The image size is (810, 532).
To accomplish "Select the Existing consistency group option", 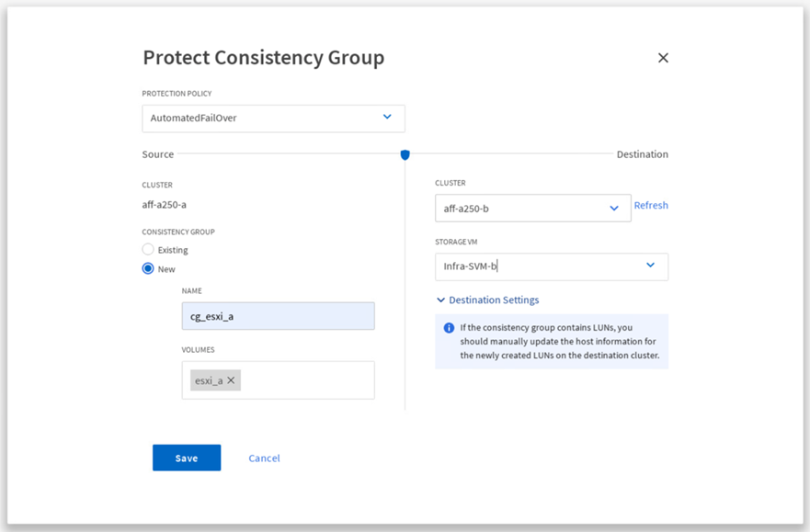I will point(148,250).
